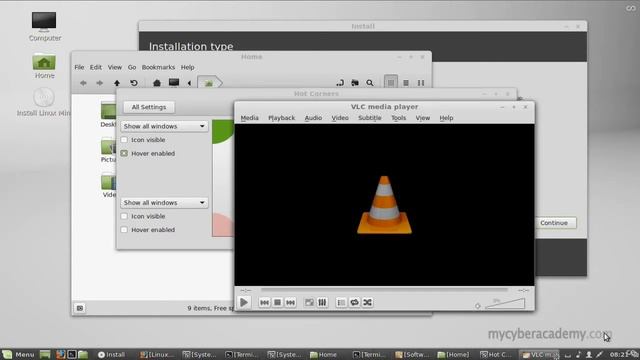Open VLC Video menu
This screenshot has width=640, height=360.
(340, 118)
